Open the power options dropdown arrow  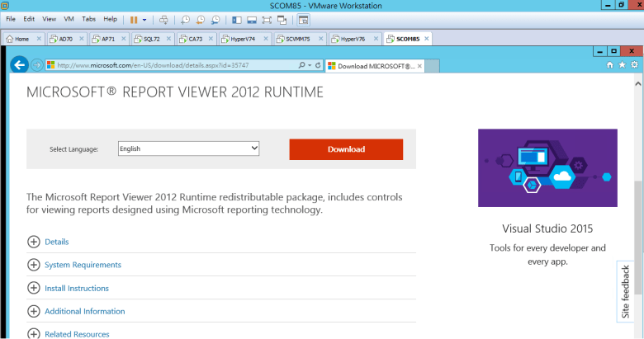[145, 19]
